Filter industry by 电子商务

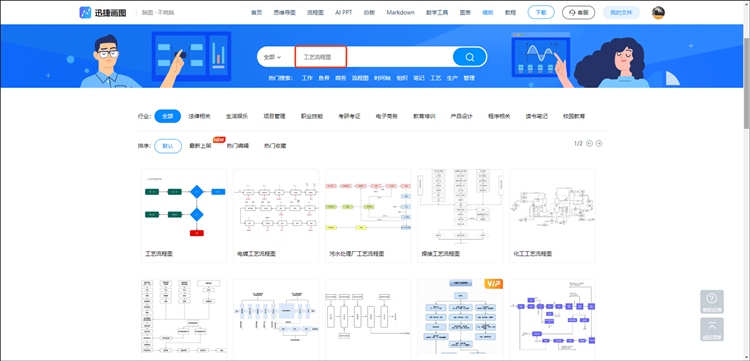pyautogui.click(x=387, y=116)
